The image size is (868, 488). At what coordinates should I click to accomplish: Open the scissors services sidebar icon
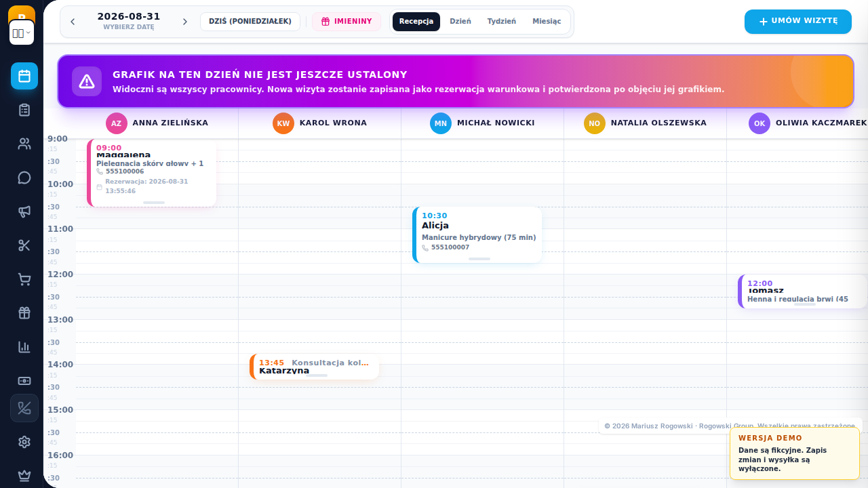[24, 245]
